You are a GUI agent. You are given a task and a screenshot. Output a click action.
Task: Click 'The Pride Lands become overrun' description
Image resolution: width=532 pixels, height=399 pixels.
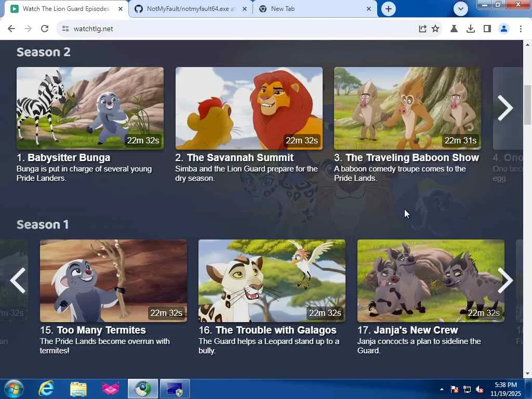[105, 345]
